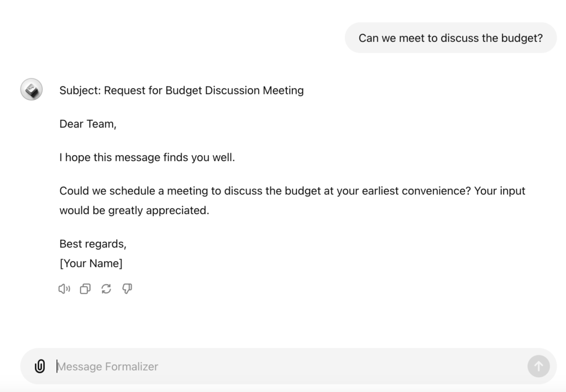Viewport: 566px width, 392px height.
Task: Select the "[Your Name]" placeholder text
Action: 91,263
